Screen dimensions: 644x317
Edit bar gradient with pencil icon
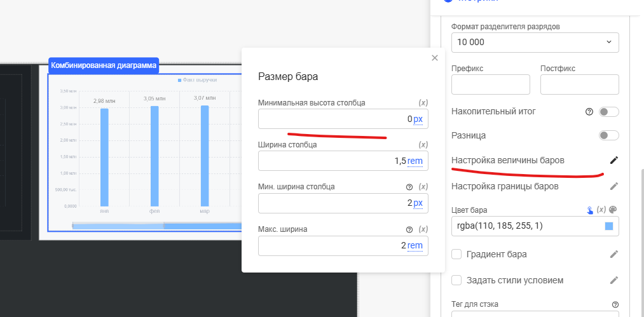[613, 254]
